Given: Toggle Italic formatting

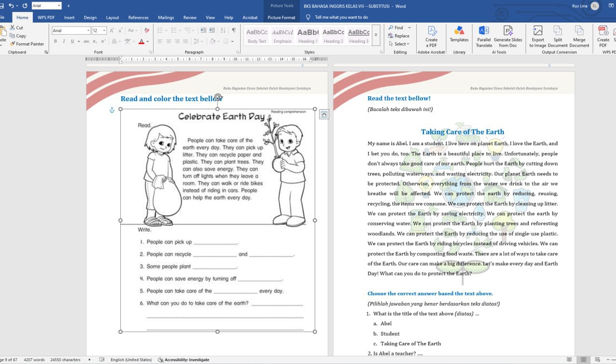Looking at the screenshot, I should [x=64, y=41].
